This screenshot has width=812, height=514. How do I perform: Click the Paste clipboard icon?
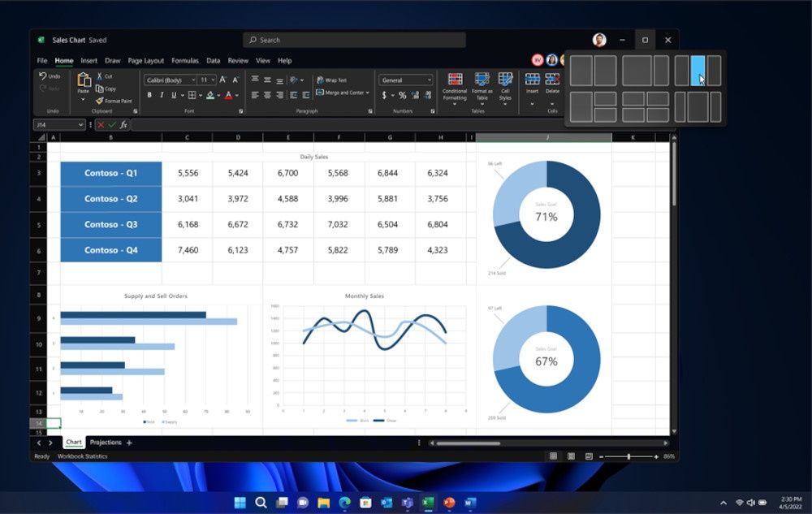[84, 80]
